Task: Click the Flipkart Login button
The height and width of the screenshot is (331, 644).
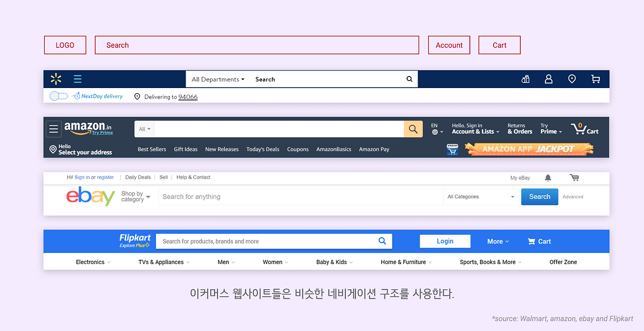Action: pyautogui.click(x=445, y=241)
